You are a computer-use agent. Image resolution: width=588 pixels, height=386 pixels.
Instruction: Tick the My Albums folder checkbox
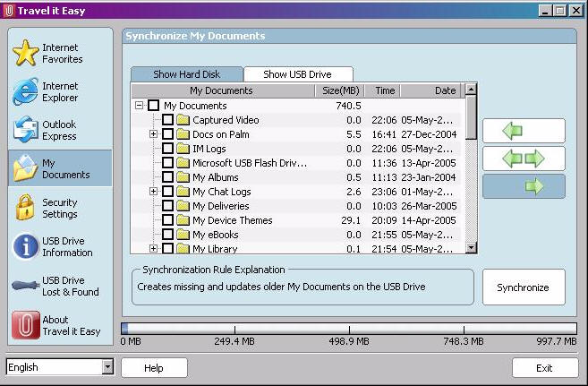pyautogui.click(x=167, y=177)
